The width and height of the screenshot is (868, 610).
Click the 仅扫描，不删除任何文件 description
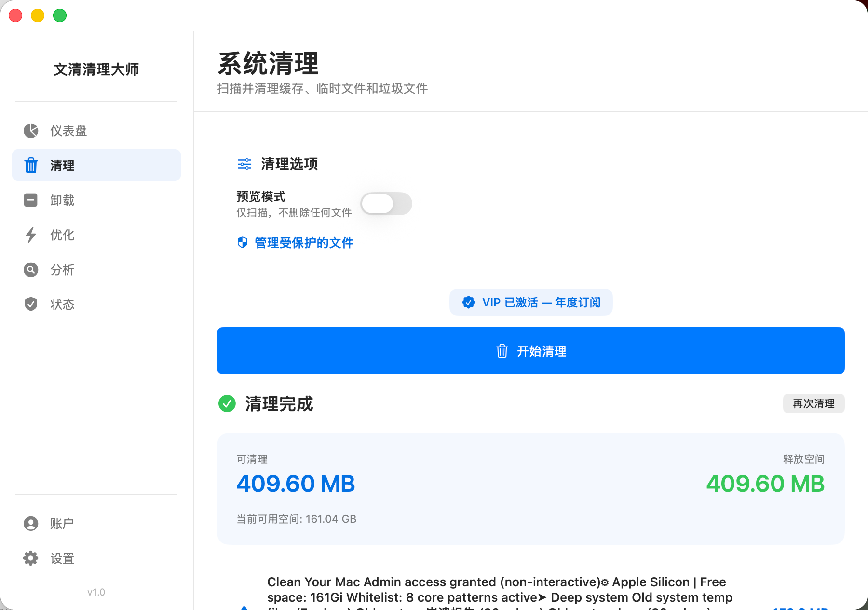click(294, 213)
